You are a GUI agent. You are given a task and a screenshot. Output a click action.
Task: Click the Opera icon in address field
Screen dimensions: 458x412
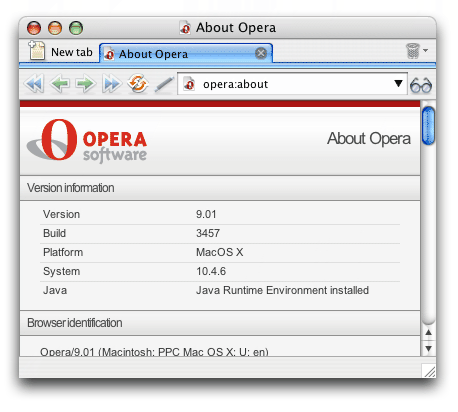click(189, 84)
